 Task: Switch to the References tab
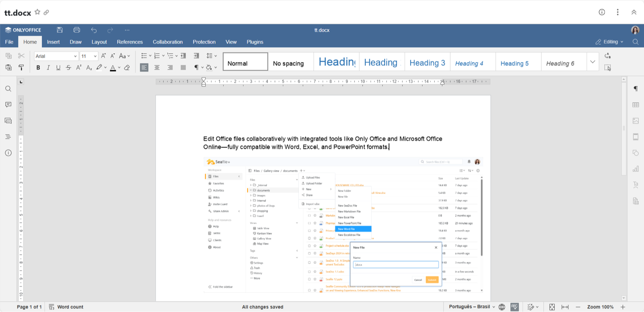[130, 42]
